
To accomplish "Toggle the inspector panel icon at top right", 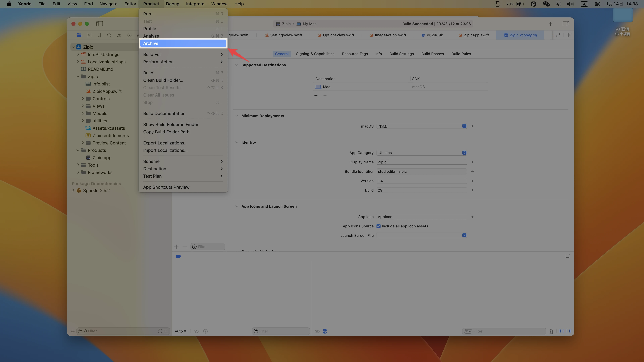I will (x=566, y=24).
